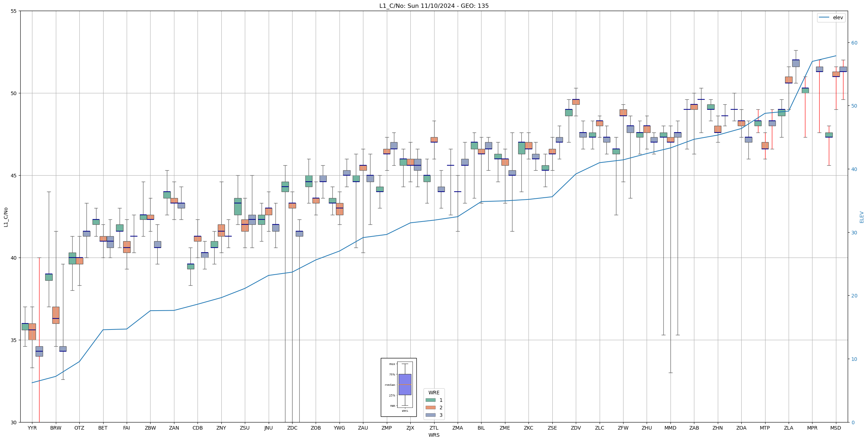Click the 55 tick on left axis
This screenshot has height=441, width=868.
tap(14, 11)
